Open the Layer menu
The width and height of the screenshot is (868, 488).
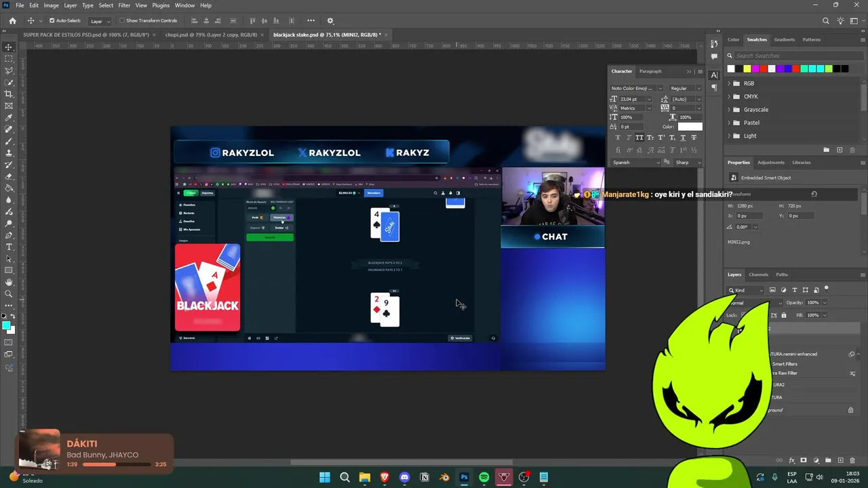(x=71, y=5)
